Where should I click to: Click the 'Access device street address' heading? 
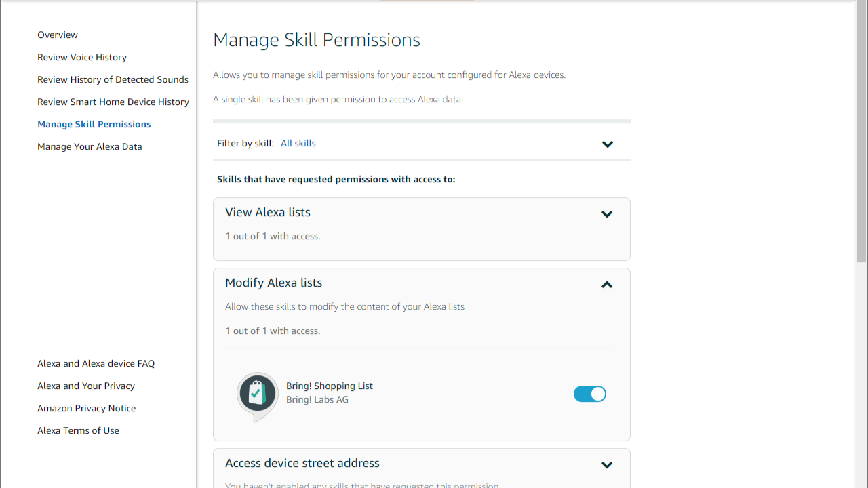point(302,463)
